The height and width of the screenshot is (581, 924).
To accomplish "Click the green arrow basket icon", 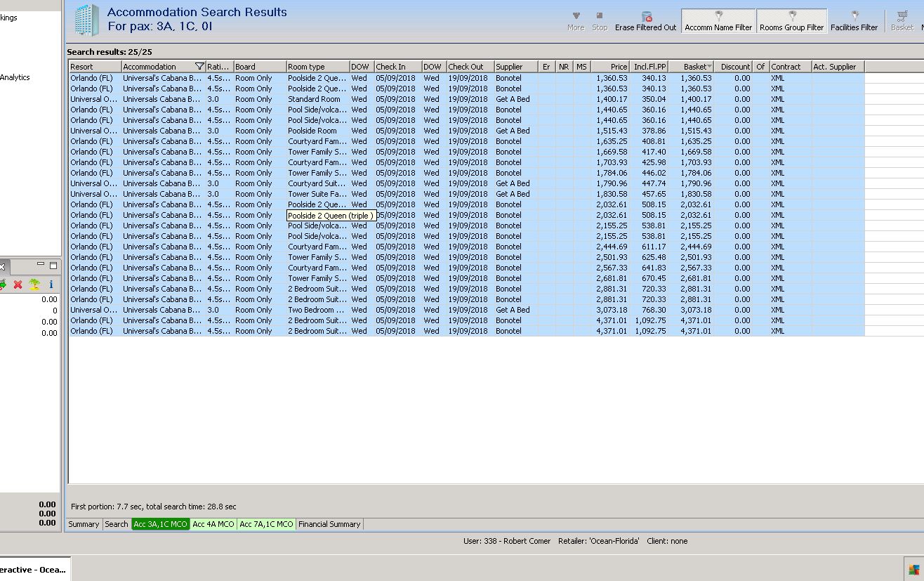I will [x=3, y=285].
